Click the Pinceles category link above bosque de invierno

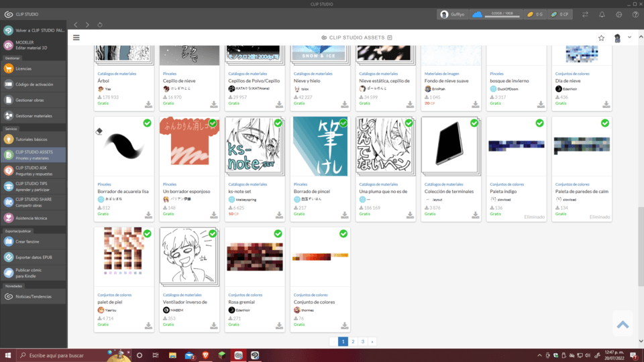[496, 74]
